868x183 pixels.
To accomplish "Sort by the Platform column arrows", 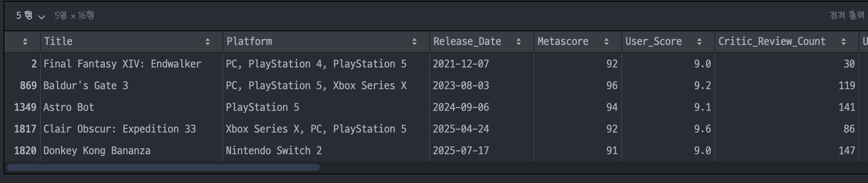I will pyautogui.click(x=414, y=42).
